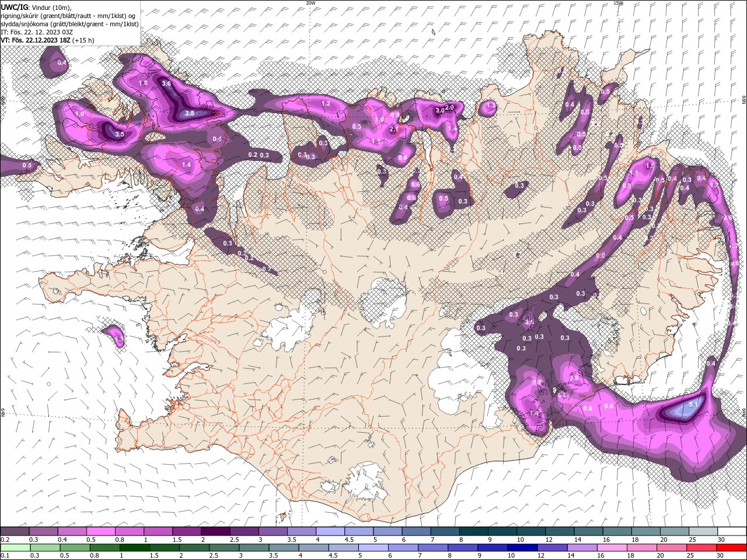The image size is (747, 560).
Task: Click top legend swatch between 25 and 30
Action: pyautogui.click(x=703, y=531)
